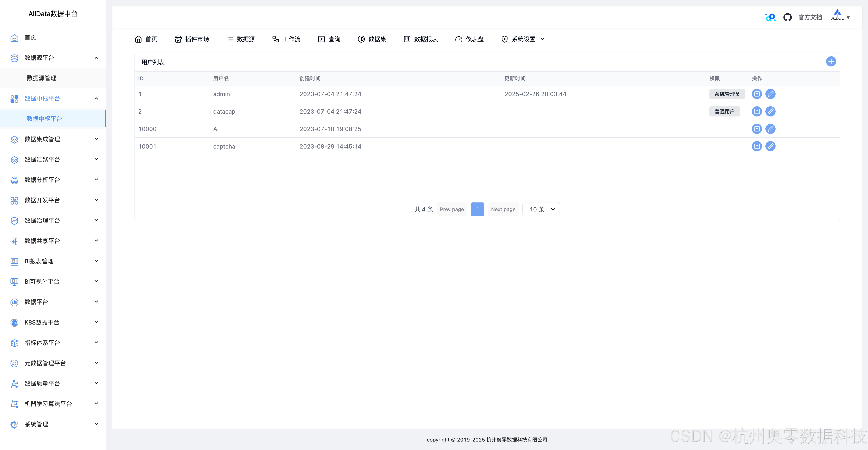Click the username cell captcha
Screen dimensions: 868x450
[x=224, y=146]
